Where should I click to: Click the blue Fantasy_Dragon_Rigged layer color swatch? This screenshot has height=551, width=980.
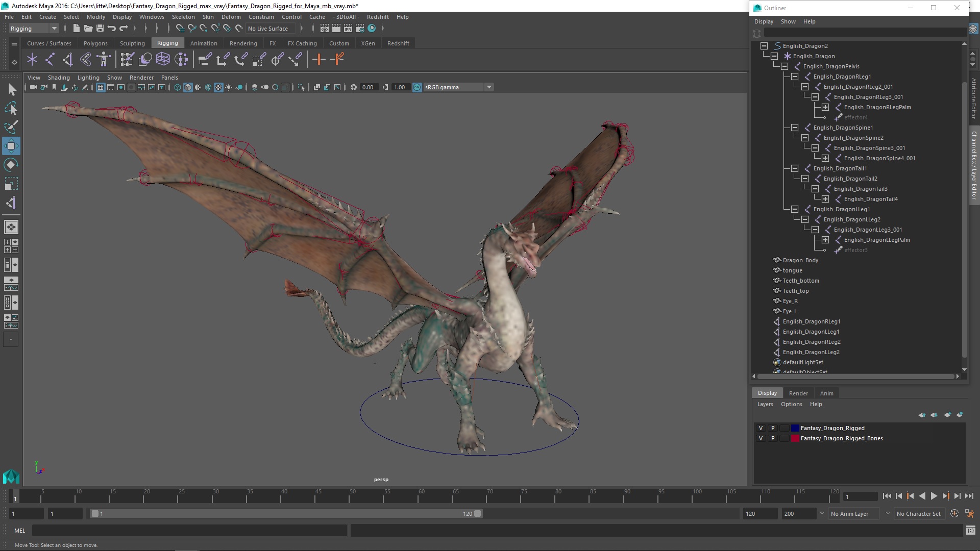[x=795, y=428]
